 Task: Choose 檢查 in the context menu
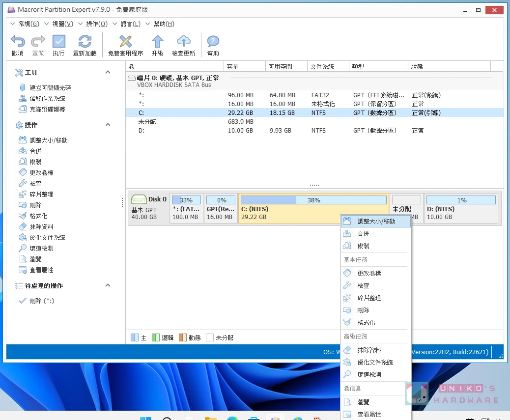[x=376, y=286]
